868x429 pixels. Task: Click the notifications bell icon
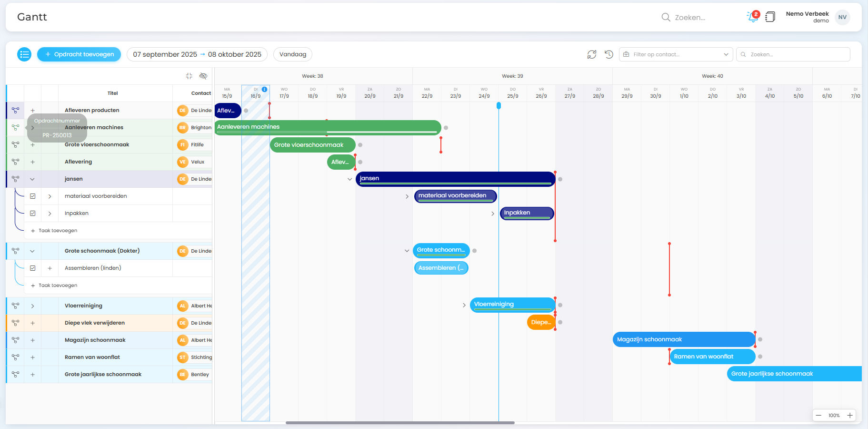pos(752,17)
